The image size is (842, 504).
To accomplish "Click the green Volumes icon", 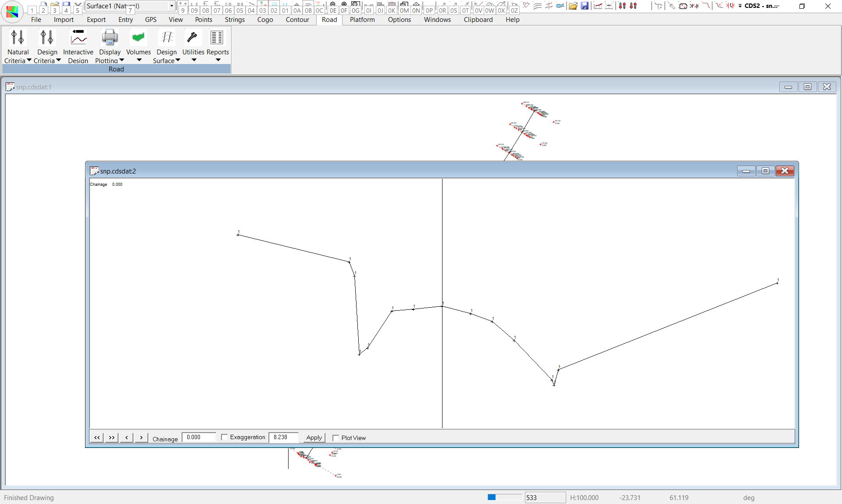I will coord(139,38).
